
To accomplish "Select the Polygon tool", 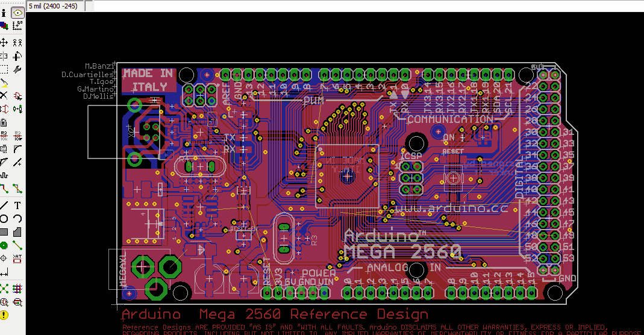I will click(x=17, y=232).
